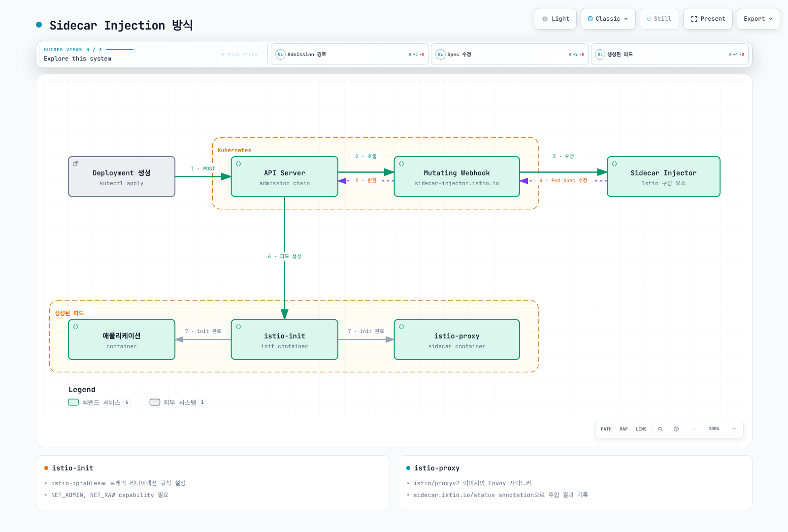Click code icon on istio-init node
This screenshot has width=788, height=532.
[x=238, y=327]
